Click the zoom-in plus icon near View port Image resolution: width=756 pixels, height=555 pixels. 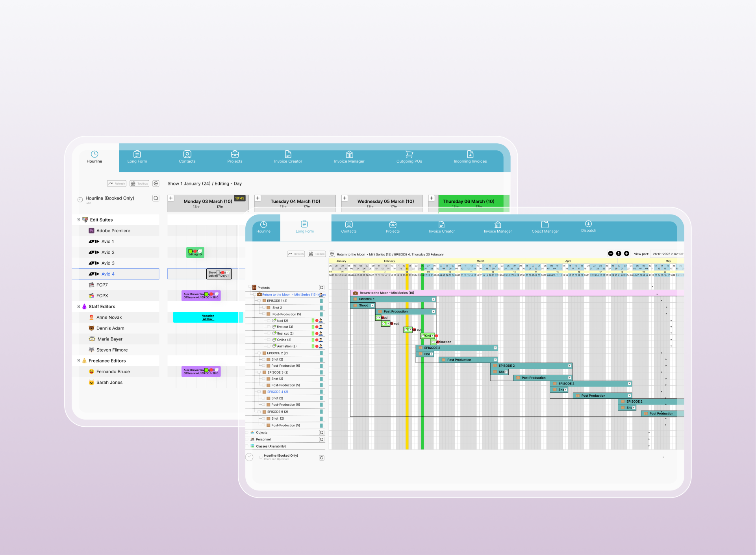pos(626,253)
